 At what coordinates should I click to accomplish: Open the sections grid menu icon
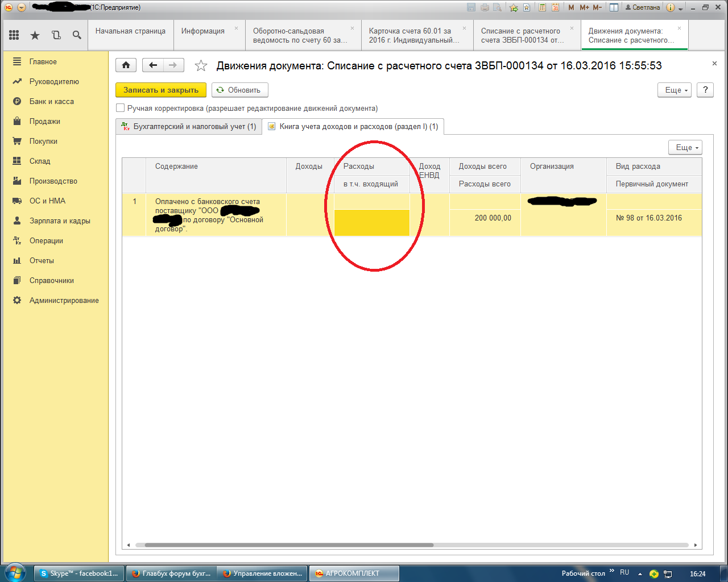coord(14,35)
